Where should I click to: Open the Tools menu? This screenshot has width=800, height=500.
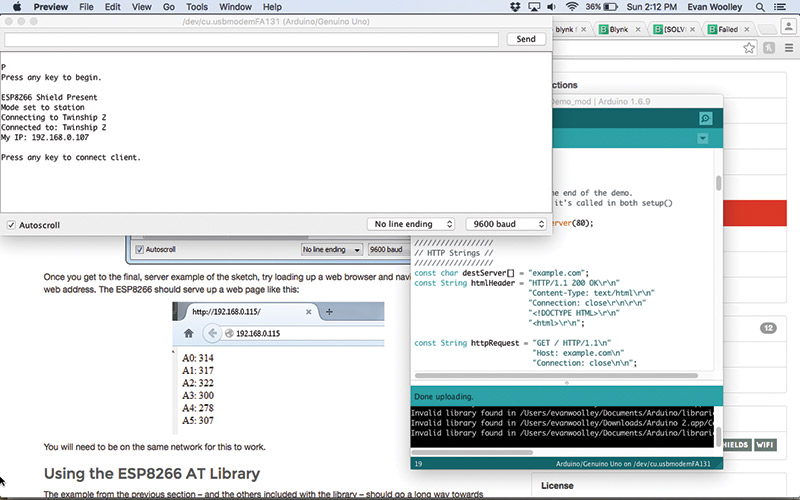pyautogui.click(x=196, y=7)
